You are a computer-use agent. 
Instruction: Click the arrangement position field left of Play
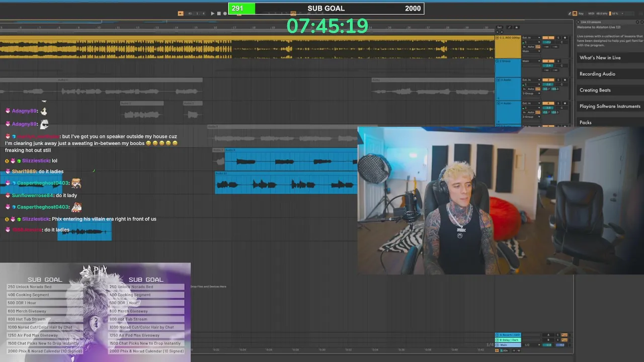click(x=197, y=14)
